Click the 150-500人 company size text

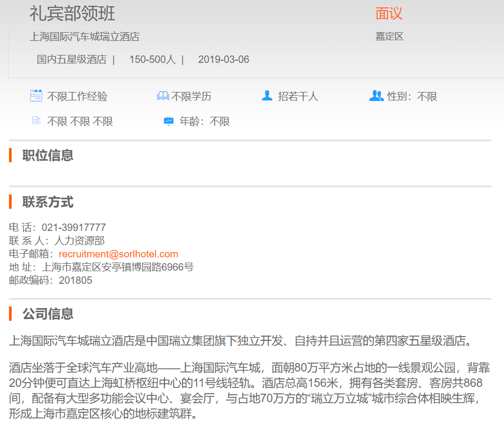[152, 60]
